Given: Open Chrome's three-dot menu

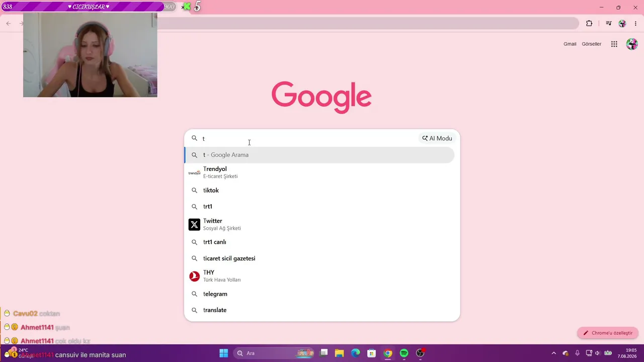Looking at the screenshot, I should 635,23.
